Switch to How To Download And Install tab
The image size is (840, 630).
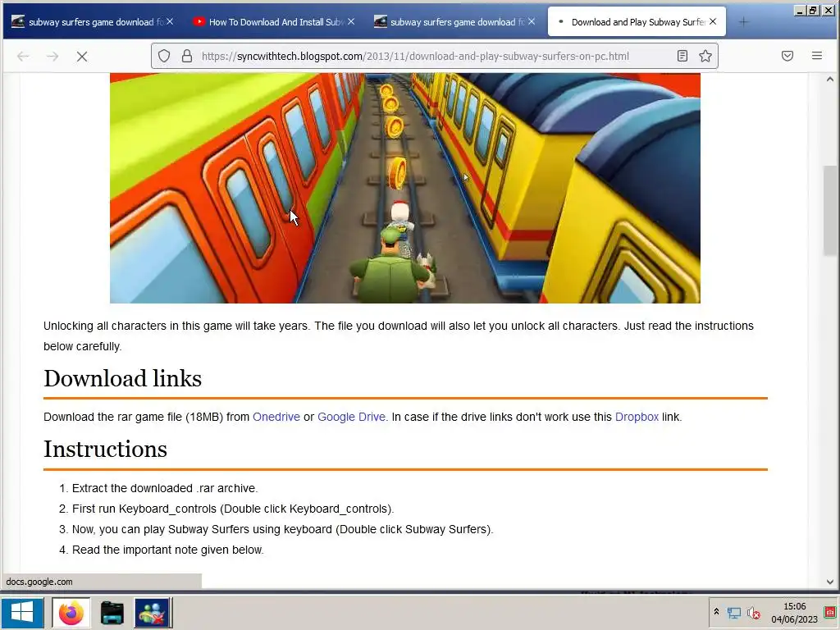pyautogui.click(x=273, y=22)
